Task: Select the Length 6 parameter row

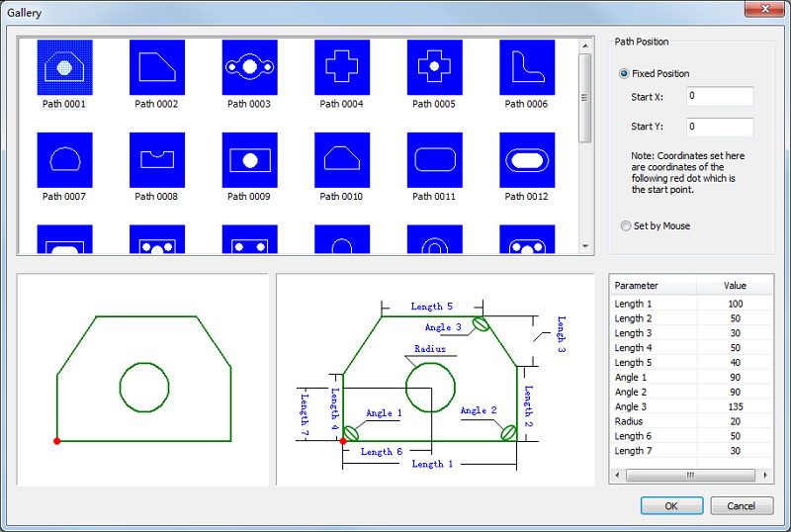Action: point(691,436)
